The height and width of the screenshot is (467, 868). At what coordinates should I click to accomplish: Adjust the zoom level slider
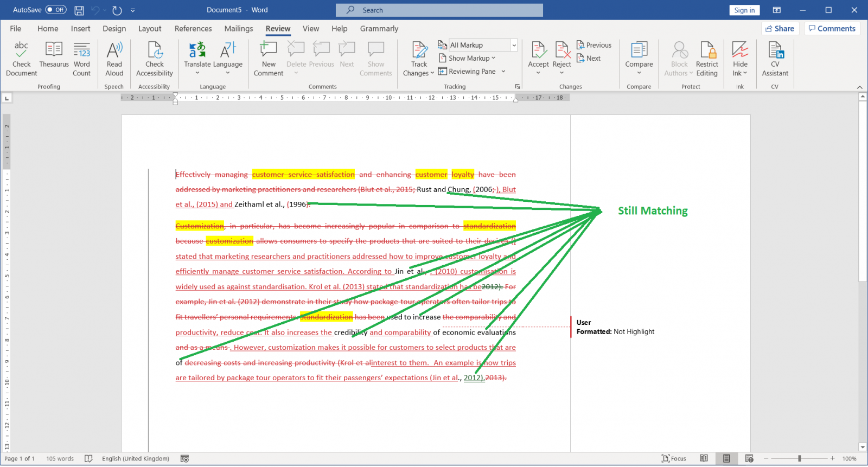click(799, 459)
